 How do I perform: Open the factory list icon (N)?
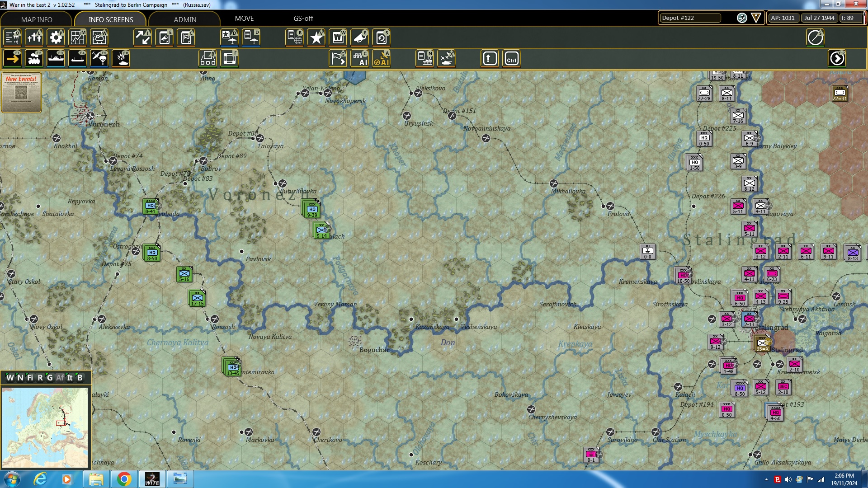pos(425,58)
